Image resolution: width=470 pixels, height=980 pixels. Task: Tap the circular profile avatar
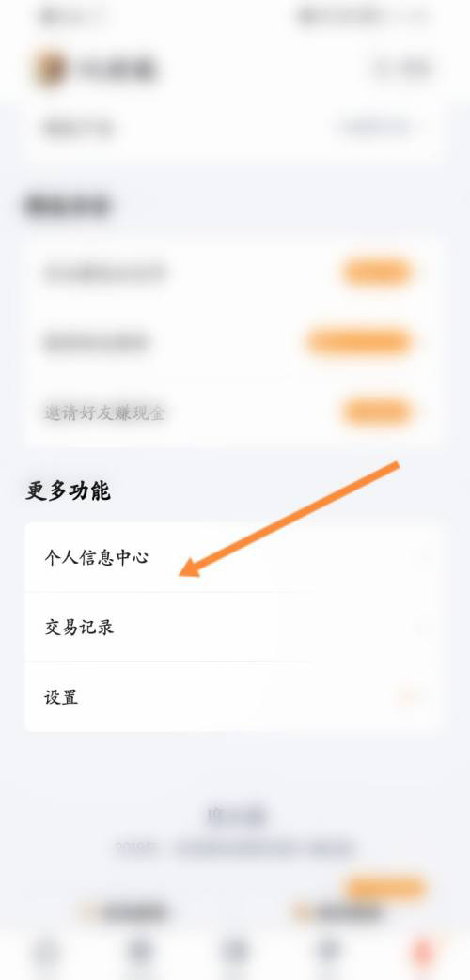pos(52,69)
